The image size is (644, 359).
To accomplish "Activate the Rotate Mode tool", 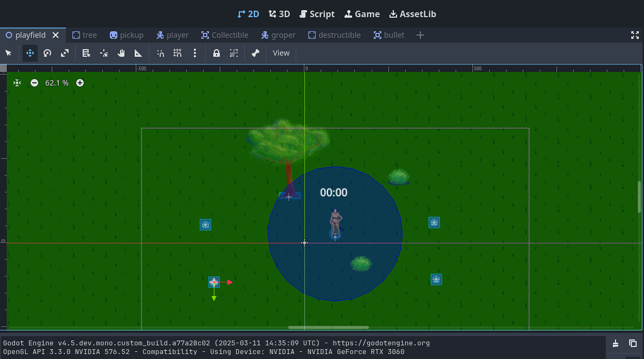I will [x=47, y=53].
